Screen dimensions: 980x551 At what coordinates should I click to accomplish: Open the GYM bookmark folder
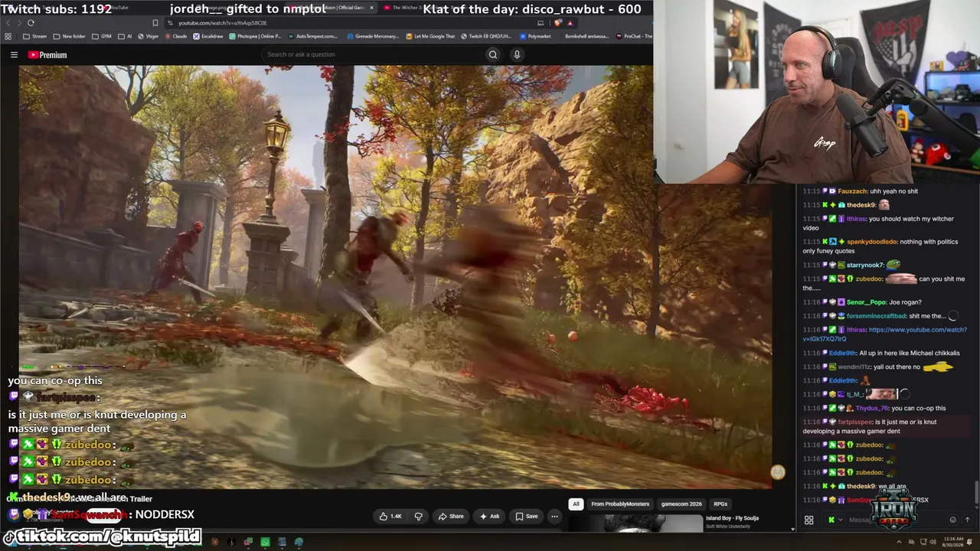pos(102,36)
